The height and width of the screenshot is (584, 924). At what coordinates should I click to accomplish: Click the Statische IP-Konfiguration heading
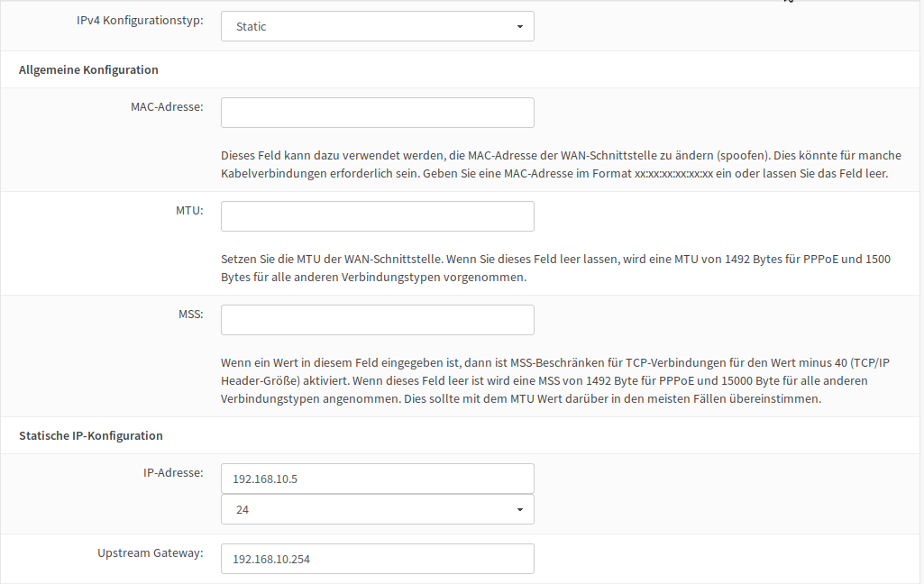(x=91, y=435)
